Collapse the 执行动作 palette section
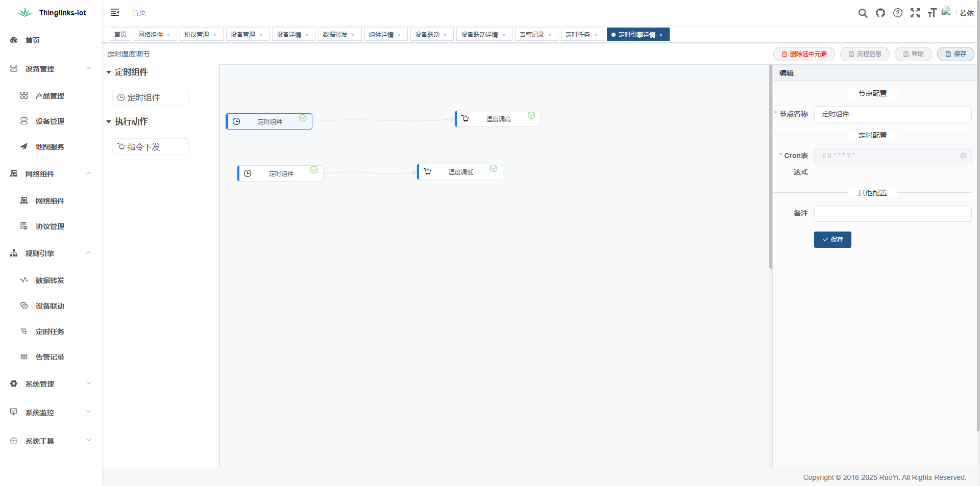 (x=109, y=122)
